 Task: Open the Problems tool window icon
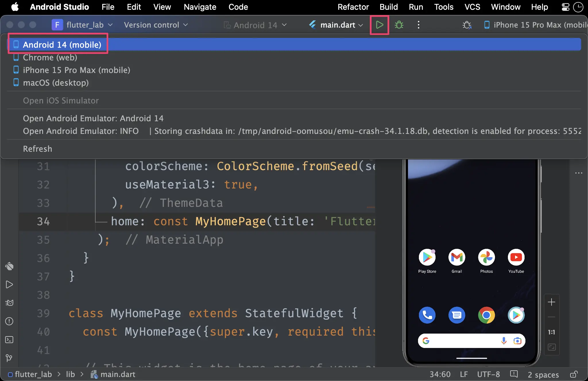point(9,321)
